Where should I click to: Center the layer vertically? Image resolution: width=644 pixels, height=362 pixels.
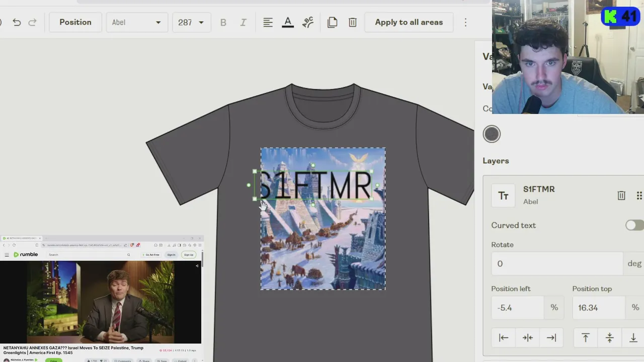tap(609, 338)
